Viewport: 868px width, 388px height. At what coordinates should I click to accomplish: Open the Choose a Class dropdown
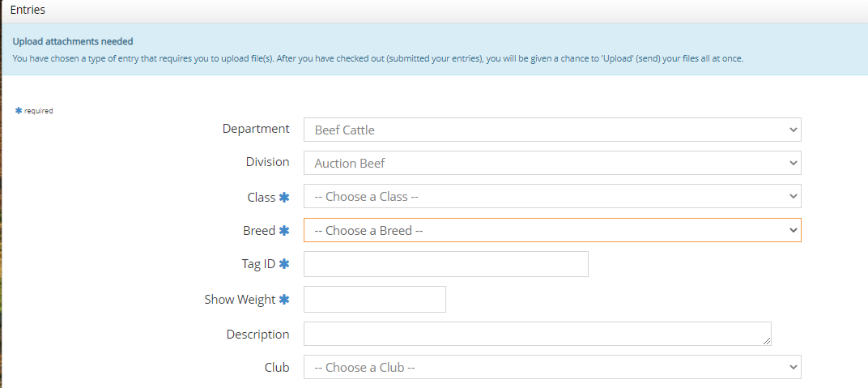tap(552, 197)
